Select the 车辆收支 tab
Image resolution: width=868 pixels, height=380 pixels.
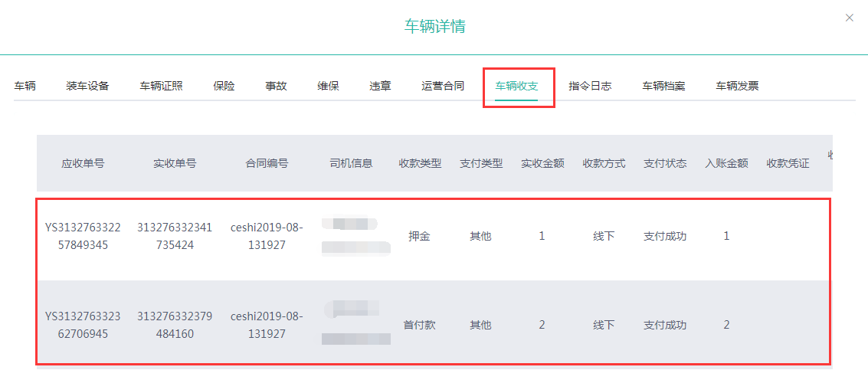point(516,86)
